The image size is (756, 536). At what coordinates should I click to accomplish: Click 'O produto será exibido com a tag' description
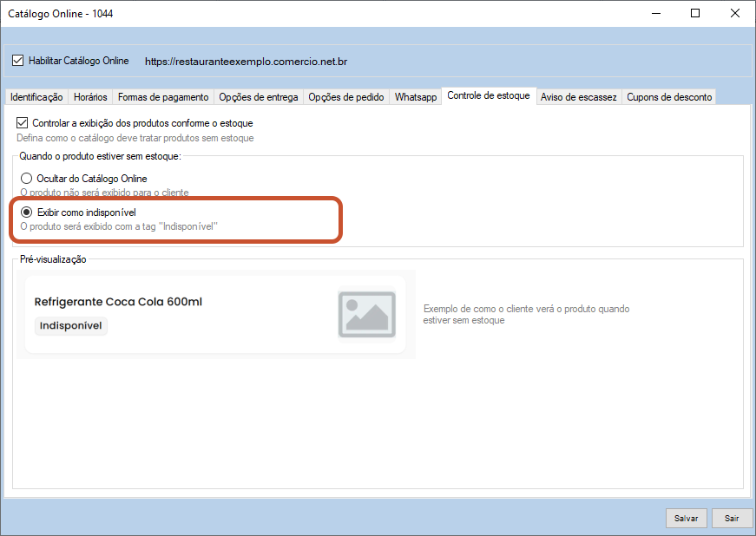(119, 226)
